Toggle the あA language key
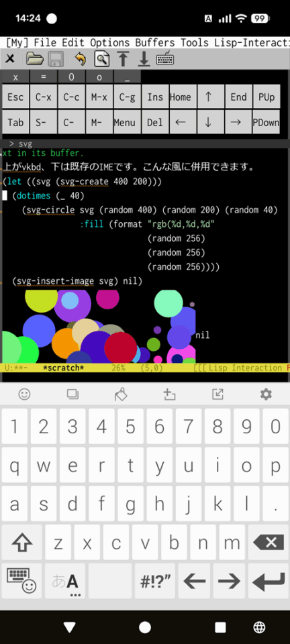Viewport: 290px width, 644px height. click(x=65, y=581)
